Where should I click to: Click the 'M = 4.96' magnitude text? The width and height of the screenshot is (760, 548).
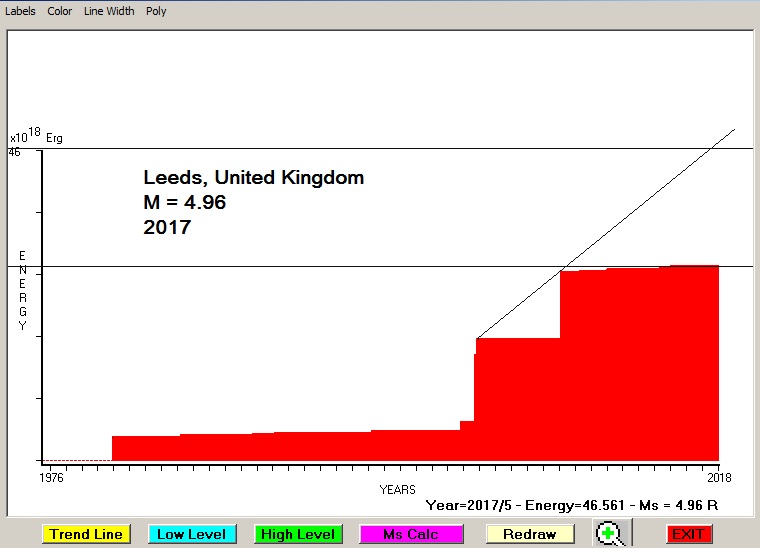185,203
